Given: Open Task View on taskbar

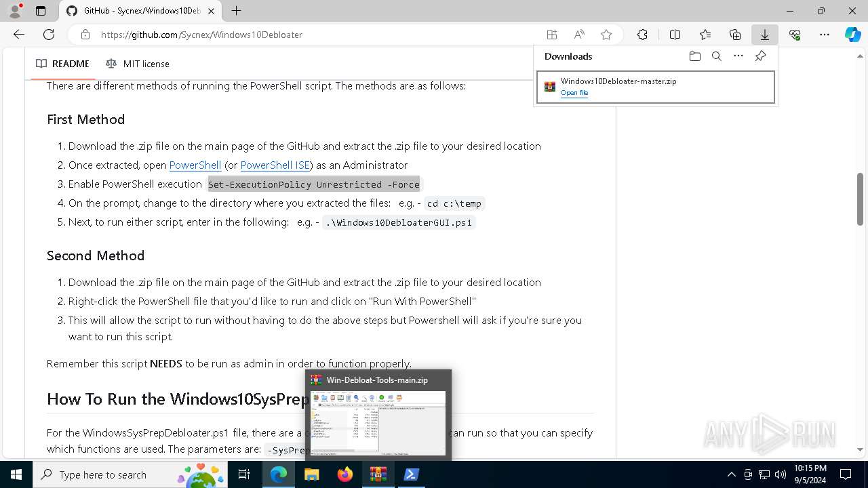Looking at the screenshot, I should pyautogui.click(x=244, y=474).
